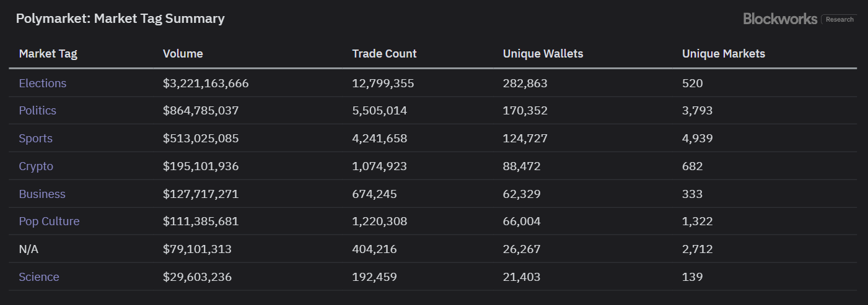
Task: Open the Elections market tag link
Action: pyautogui.click(x=43, y=83)
